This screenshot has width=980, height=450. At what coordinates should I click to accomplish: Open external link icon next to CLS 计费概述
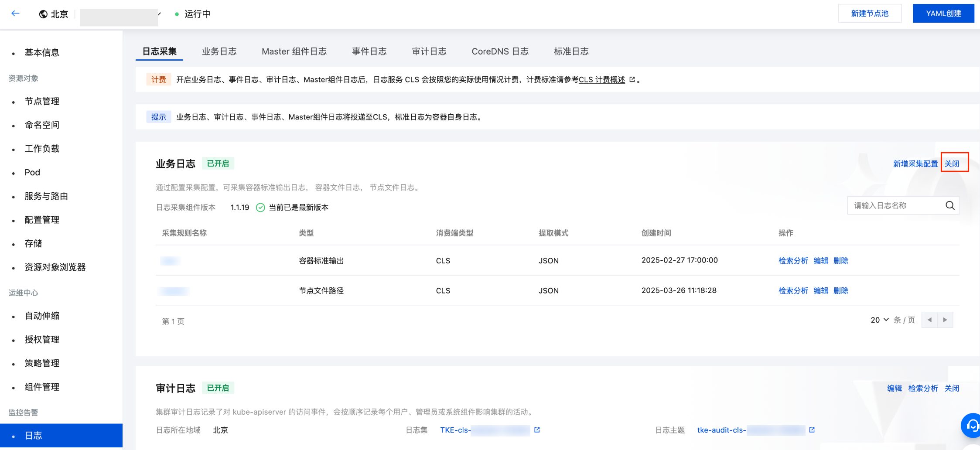click(632, 79)
